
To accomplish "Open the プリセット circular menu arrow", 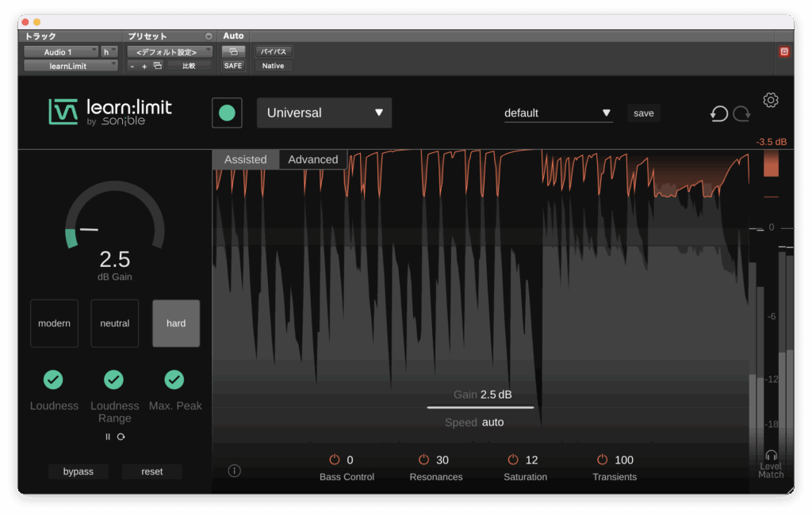I will point(209,36).
